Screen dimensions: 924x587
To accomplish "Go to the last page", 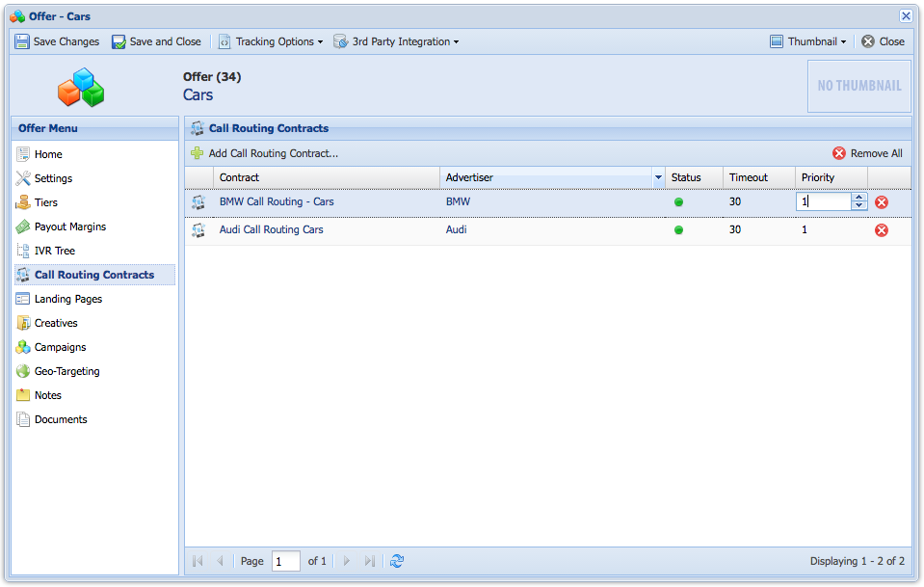I will coord(369,561).
